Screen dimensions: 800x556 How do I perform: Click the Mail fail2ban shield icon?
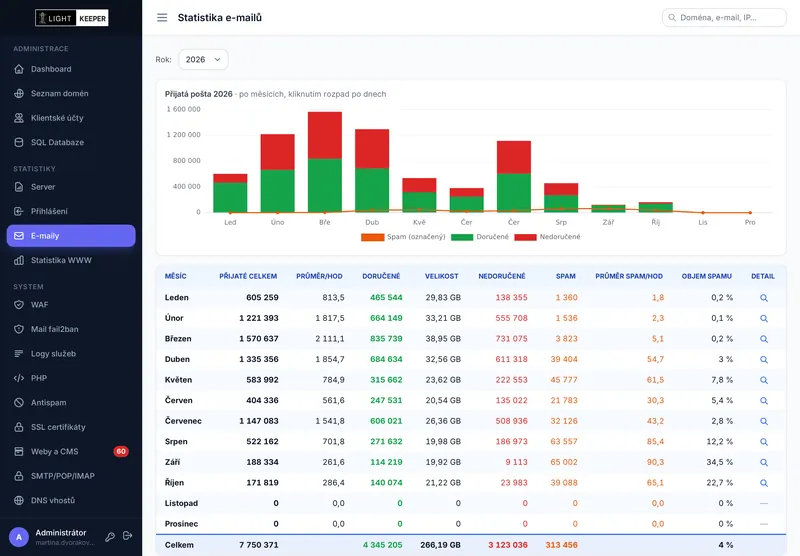(19, 329)
